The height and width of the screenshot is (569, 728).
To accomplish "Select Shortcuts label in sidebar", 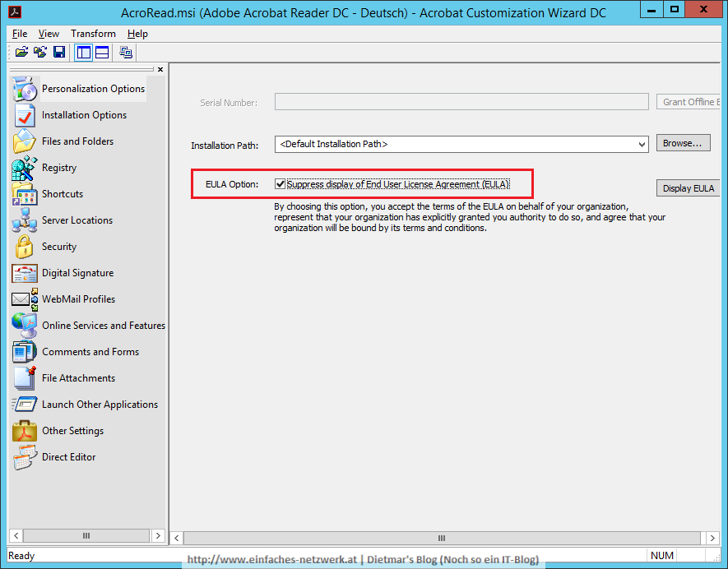I will point(63,194).
